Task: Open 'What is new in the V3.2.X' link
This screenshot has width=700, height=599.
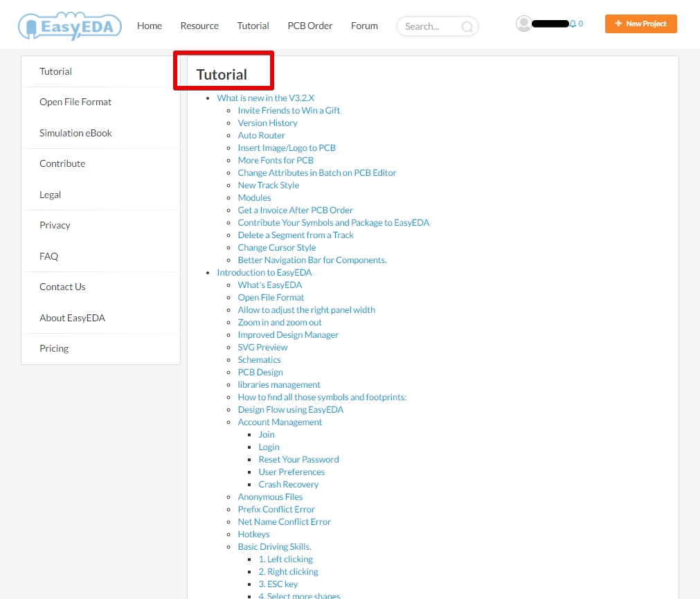Action: tap(266, 98)
